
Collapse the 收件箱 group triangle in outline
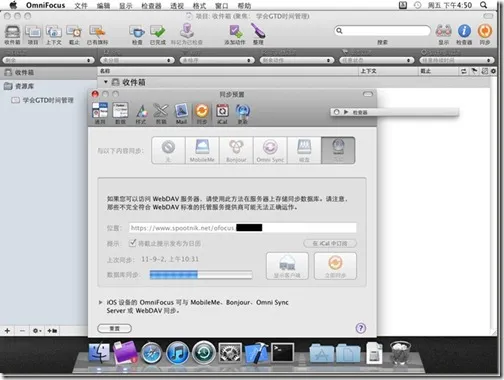tap(106, 82)
